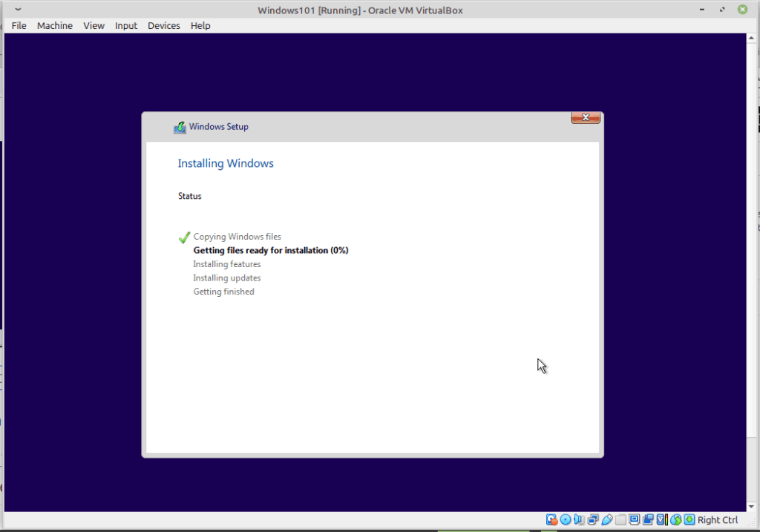Click the USB devices status icon
Viewport: 760px width, 532px height.
[x=607, y=520]
